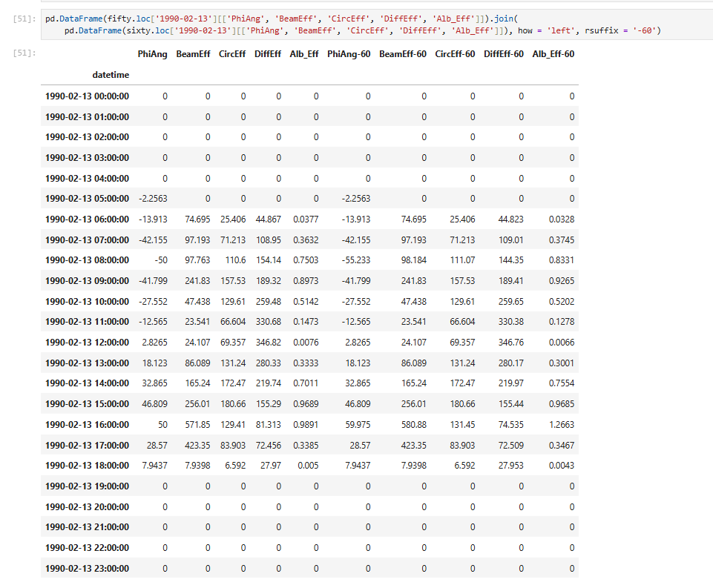Viewport: 713px width, 588px height.
Task: Select row label 1990-02-13 08:00:00
Action: [87, 260]
